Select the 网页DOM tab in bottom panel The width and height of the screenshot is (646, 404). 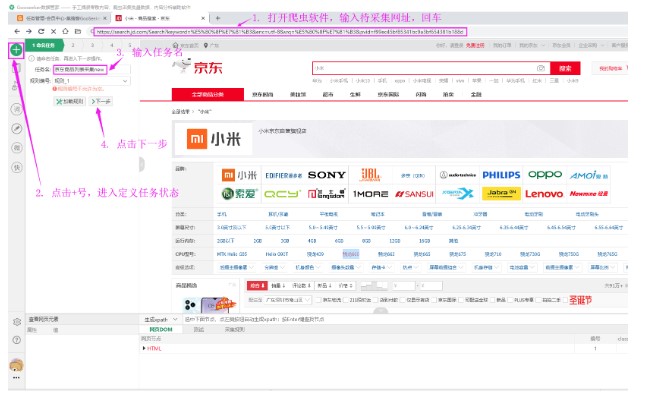[x=161, y=328]
